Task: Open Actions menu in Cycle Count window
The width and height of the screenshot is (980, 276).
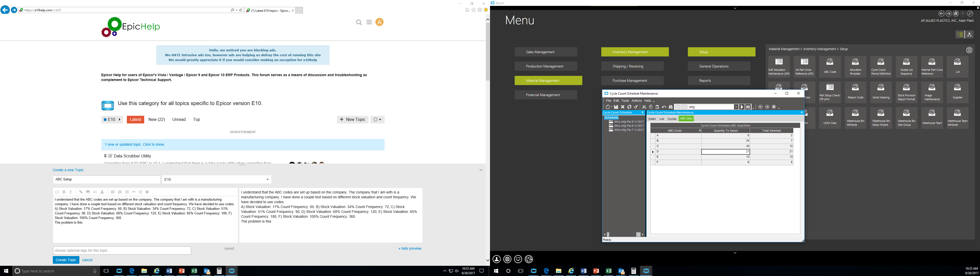Action: [636, 101]
